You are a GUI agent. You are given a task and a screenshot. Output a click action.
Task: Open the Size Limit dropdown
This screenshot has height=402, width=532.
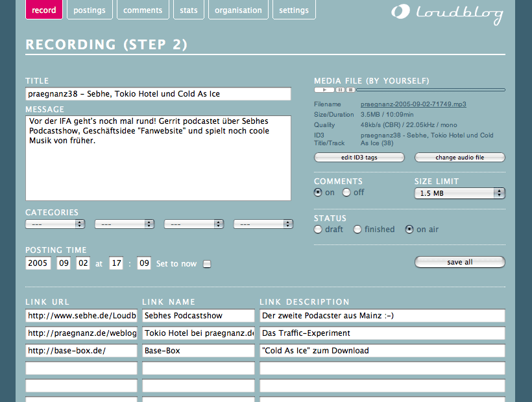pos(460,193)
